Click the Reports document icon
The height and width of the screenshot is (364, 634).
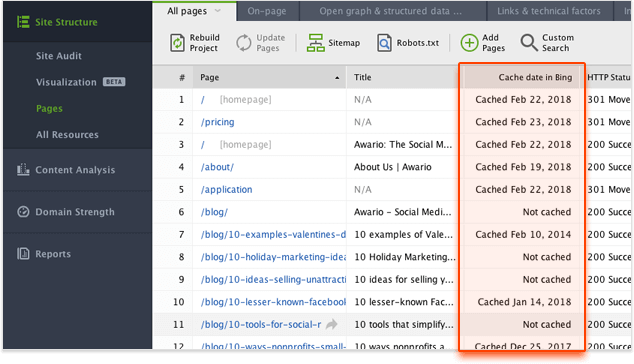coord(23,254)
